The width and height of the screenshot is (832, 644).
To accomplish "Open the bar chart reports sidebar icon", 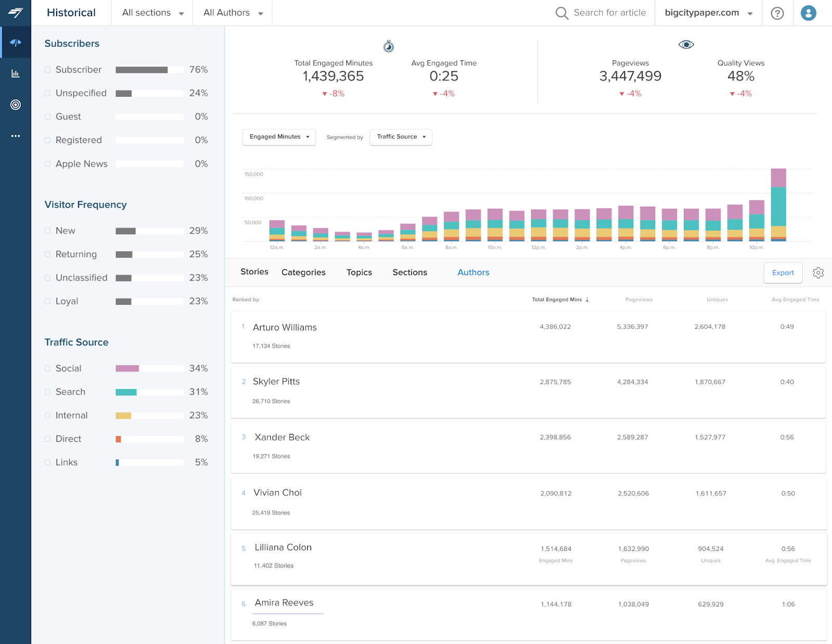I will [x=16, y=73].
